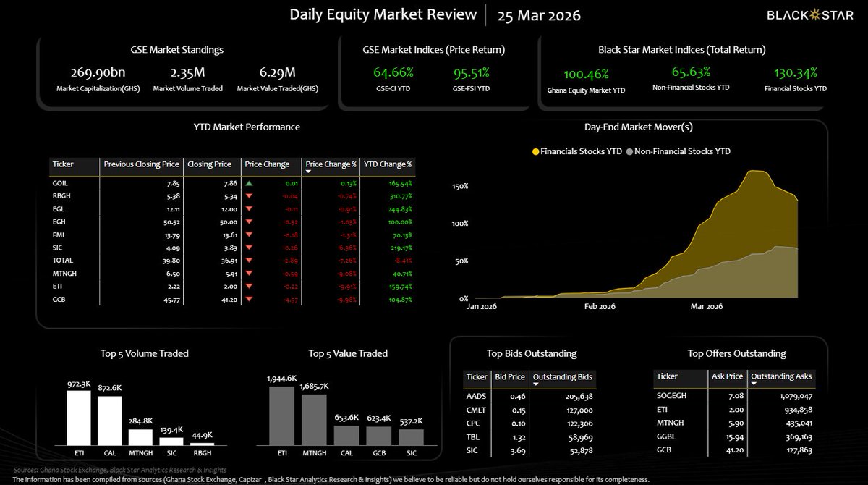The height and width of the screenshot is (485, 868).
Task: Click the Black Star logo star icon
Action: click(816, 14)
